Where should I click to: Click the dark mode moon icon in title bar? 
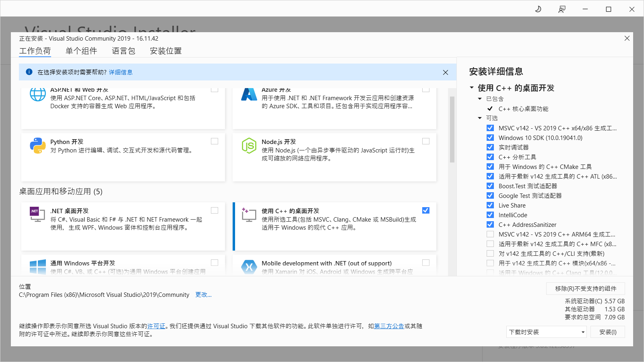[x=538, y=8]
